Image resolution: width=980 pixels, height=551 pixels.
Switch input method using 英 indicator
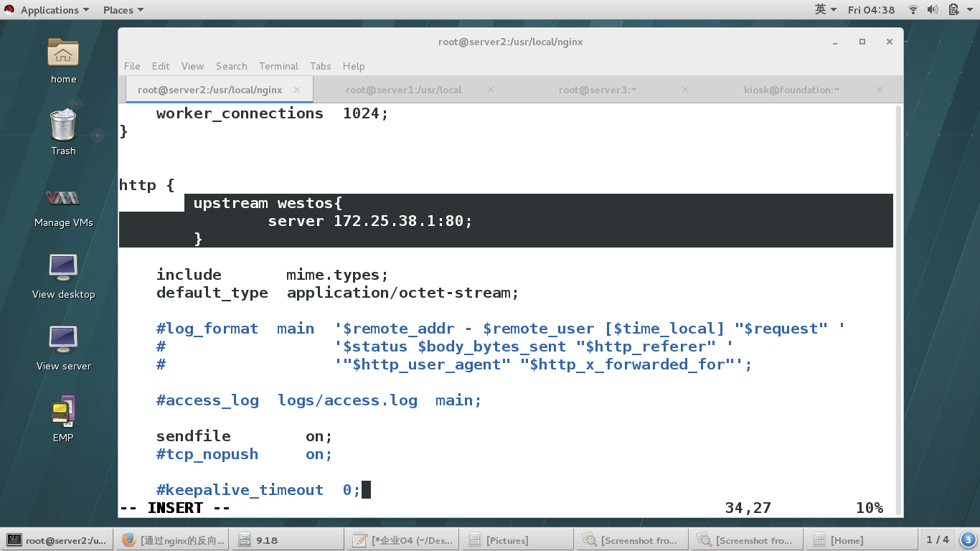point(826,10)
